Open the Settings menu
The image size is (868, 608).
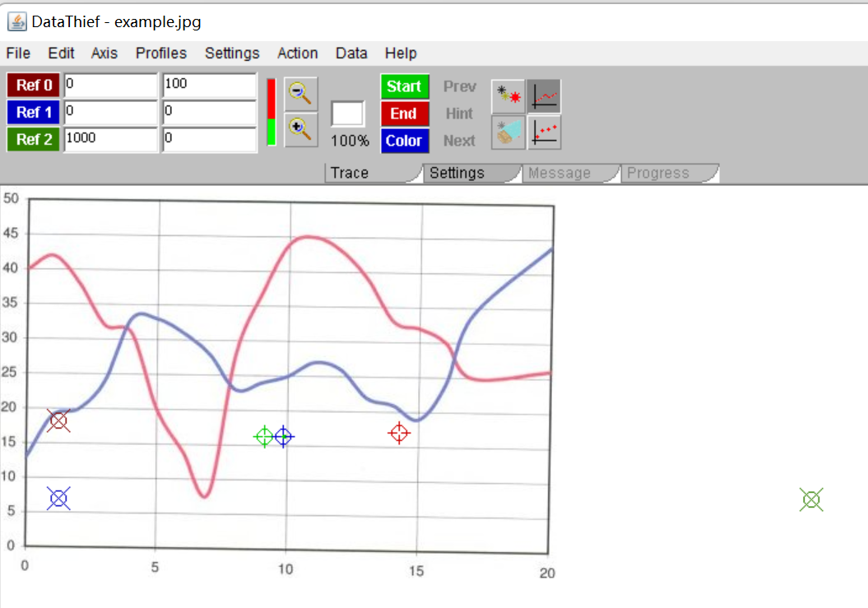232,53
